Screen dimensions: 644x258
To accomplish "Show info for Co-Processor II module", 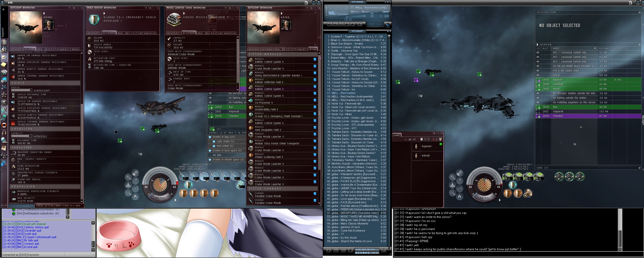I will point(315,100).
